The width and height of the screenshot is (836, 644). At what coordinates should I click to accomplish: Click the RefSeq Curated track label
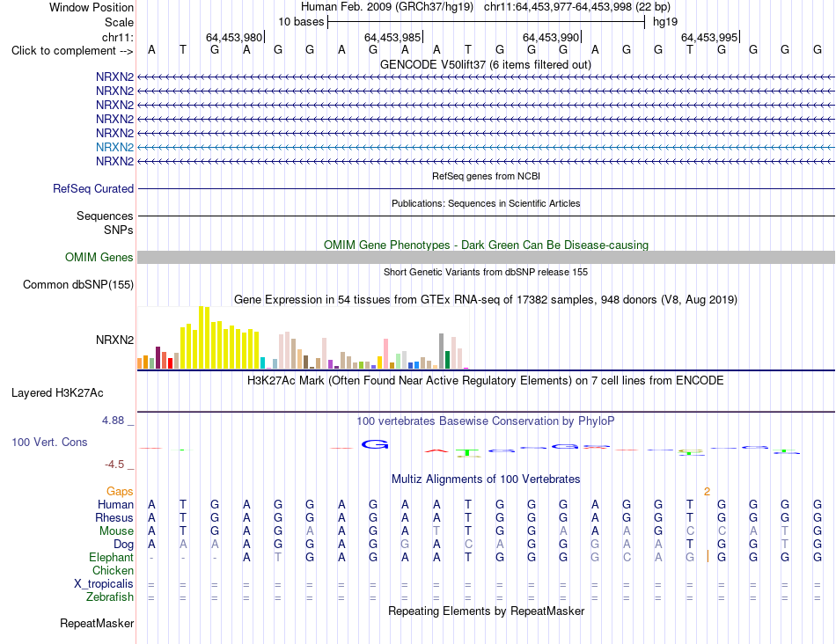coord(92,189)
